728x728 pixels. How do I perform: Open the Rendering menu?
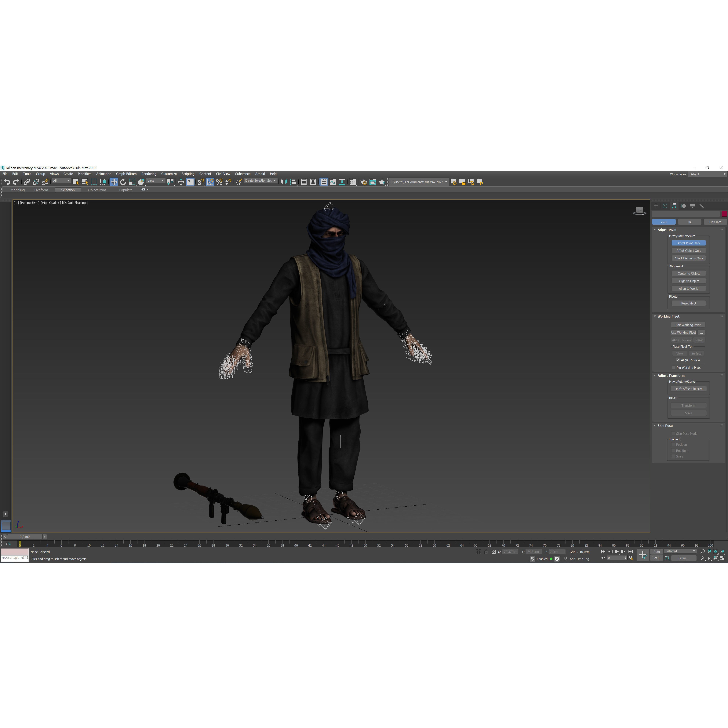[x=148, y=174]
